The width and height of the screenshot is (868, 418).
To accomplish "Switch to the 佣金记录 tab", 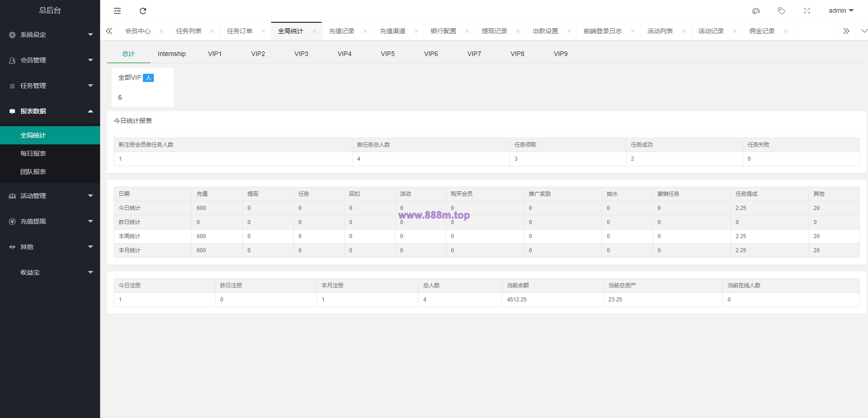I will click(x=762, y=31).
